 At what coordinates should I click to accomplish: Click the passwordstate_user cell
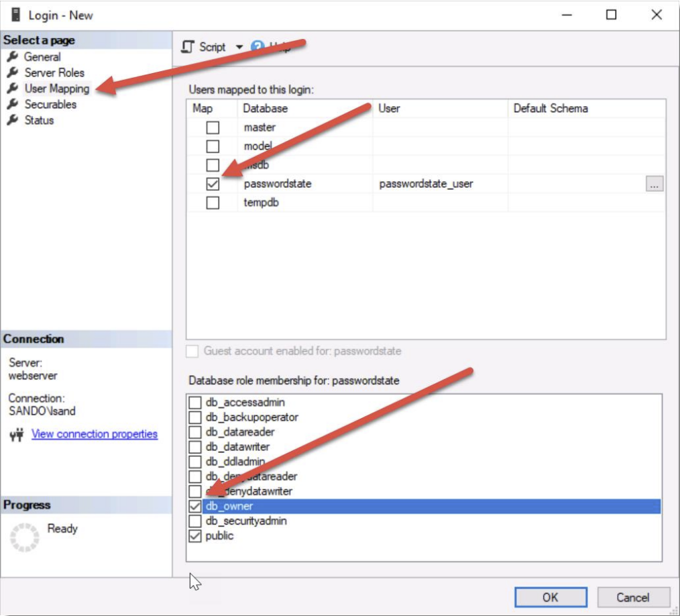[x=440, y=184]
